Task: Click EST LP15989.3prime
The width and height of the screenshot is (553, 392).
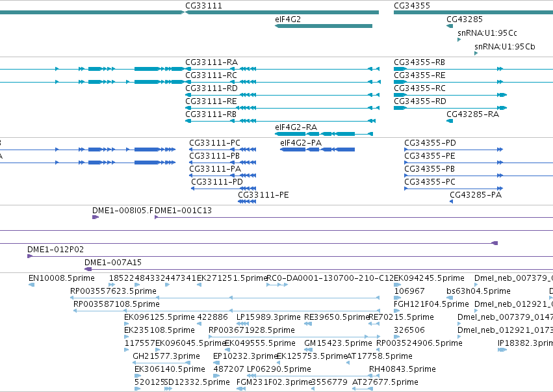Action: 242,324
